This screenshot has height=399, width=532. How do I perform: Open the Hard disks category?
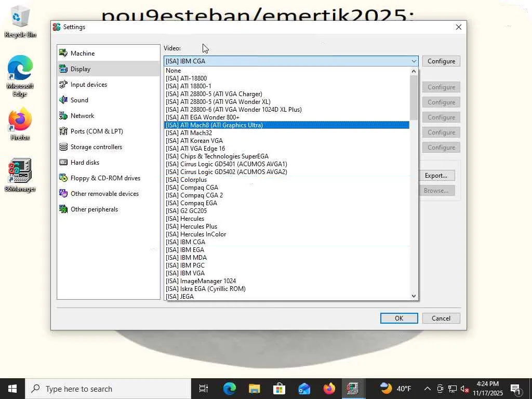coord(108,163)
